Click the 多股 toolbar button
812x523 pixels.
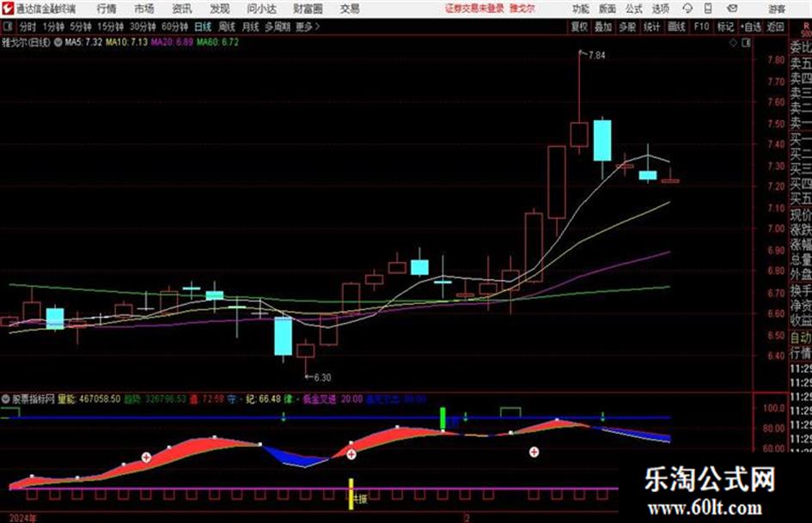627,27
